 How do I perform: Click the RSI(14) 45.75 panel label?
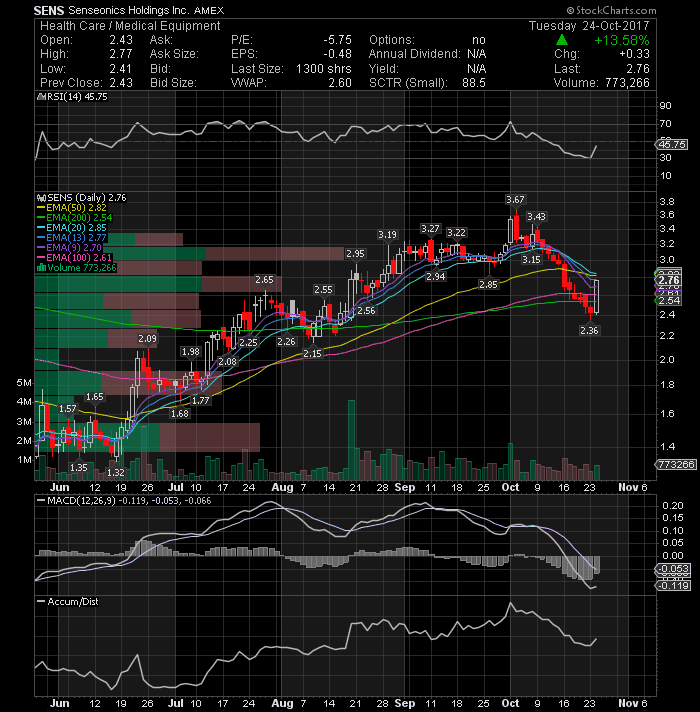[x=77, y=97]
